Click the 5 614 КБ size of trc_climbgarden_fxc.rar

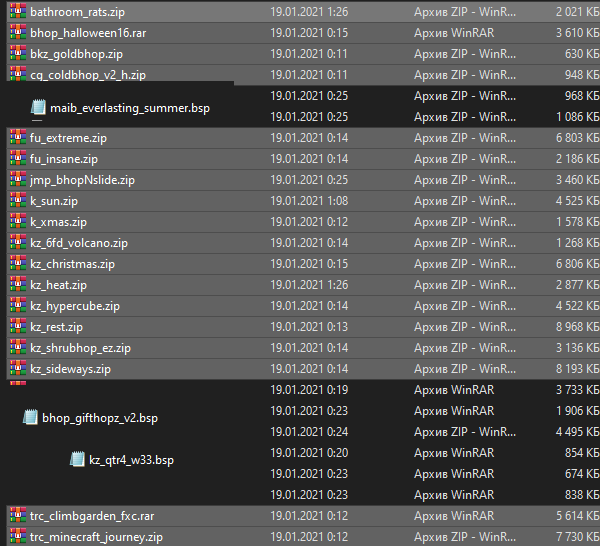pos(577,516)
